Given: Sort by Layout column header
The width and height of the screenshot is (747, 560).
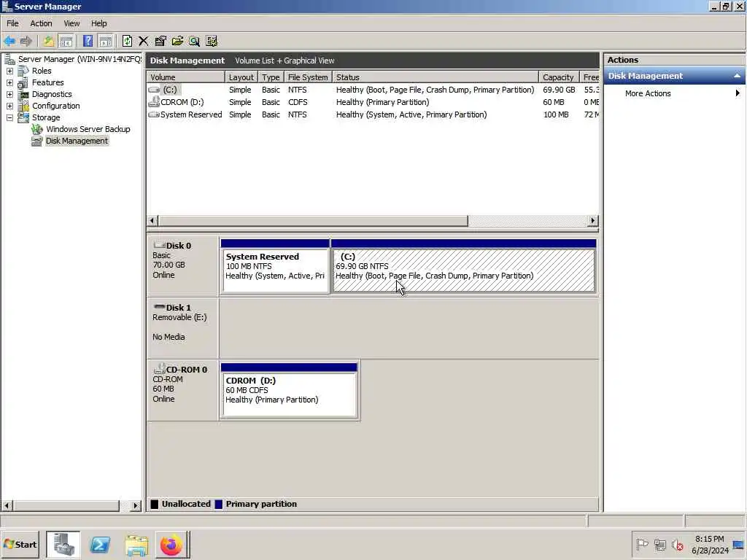Looking at the screenshot, I should point(241,77).
